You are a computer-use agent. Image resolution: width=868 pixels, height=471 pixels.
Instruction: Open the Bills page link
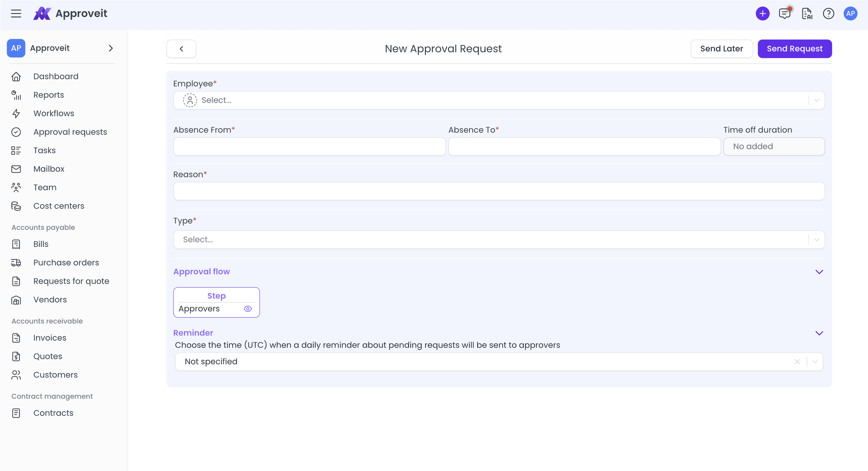[41, 244]
